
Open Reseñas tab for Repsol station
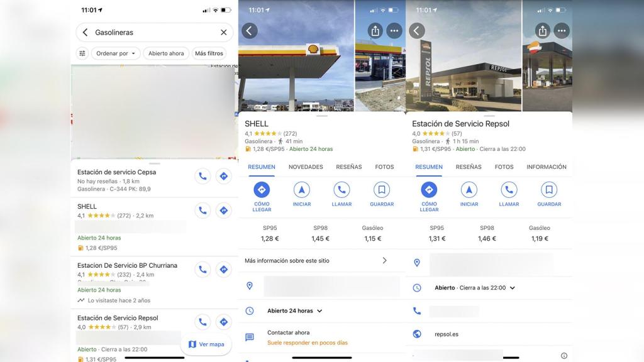pyautogui.click(x=469, y=167)
